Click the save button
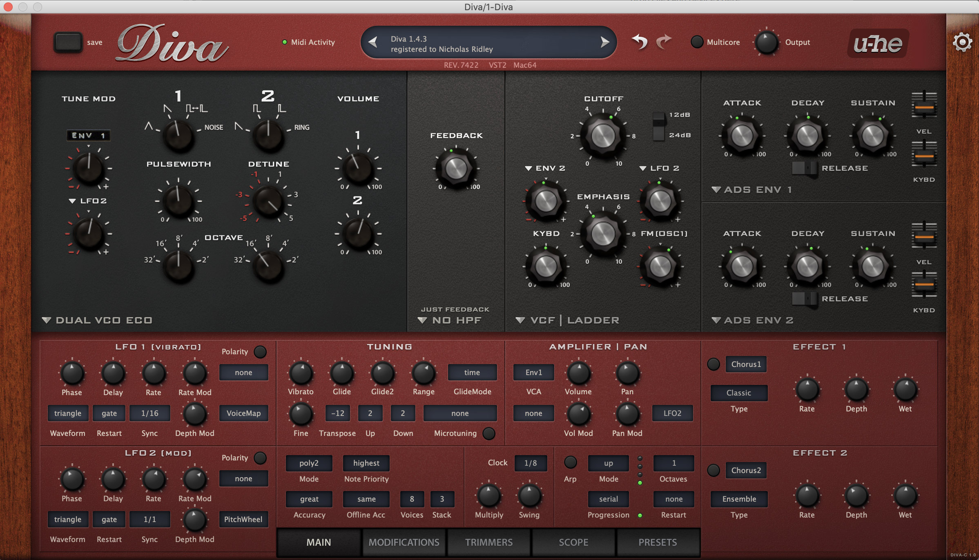This screenshot has width=979, height=560. 68,42
